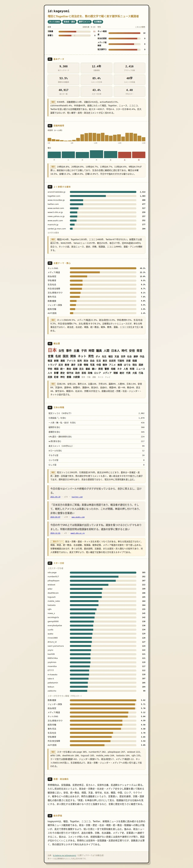Click the 4.40 平均スター stat card

pyautogui.click(x=129, y=92)
